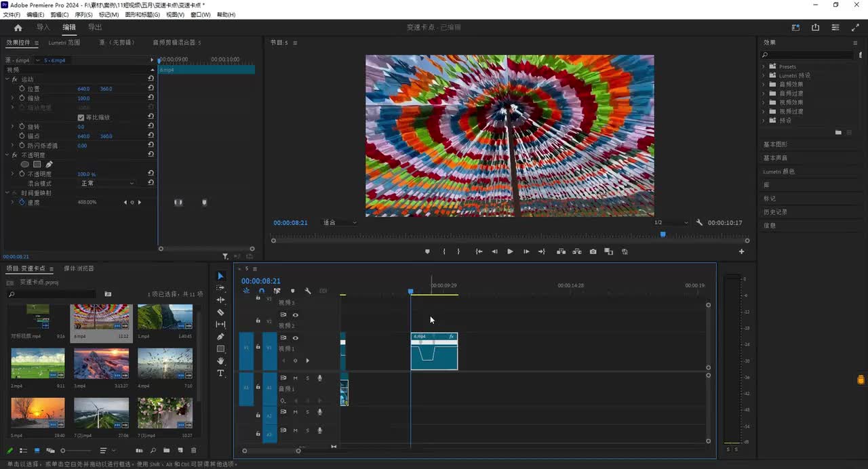
Task: Select the Razor tool in the toolbar
Action: [x=220, y=312]
